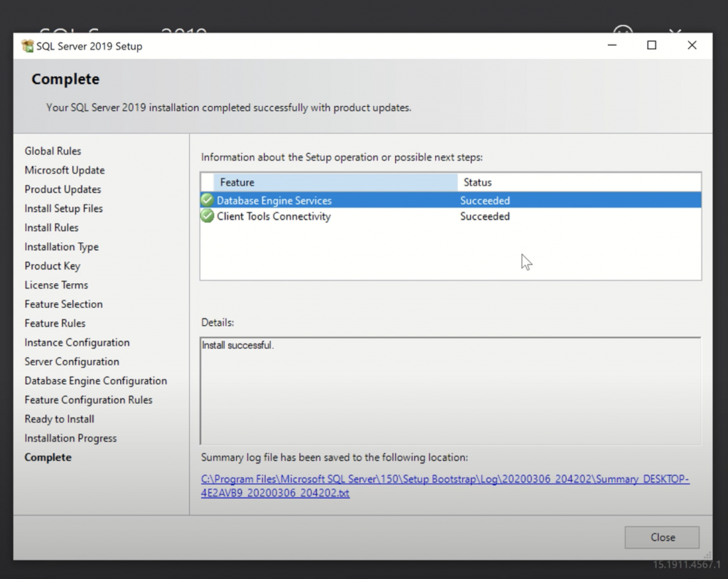Select the Database Engine Services row
Viewport: 728px width, 579px height.
coord(451,201)
